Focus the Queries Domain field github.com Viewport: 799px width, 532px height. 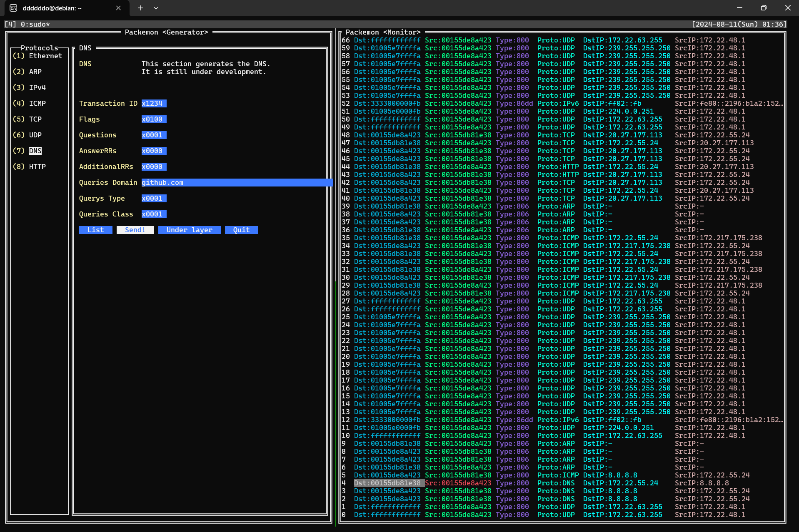point(237,182)
